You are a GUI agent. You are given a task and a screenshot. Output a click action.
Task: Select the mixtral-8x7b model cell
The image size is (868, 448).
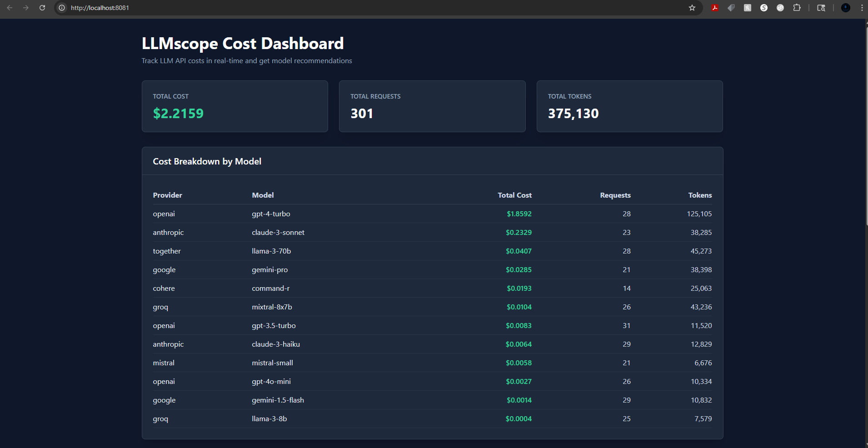[x=272, y=307]
